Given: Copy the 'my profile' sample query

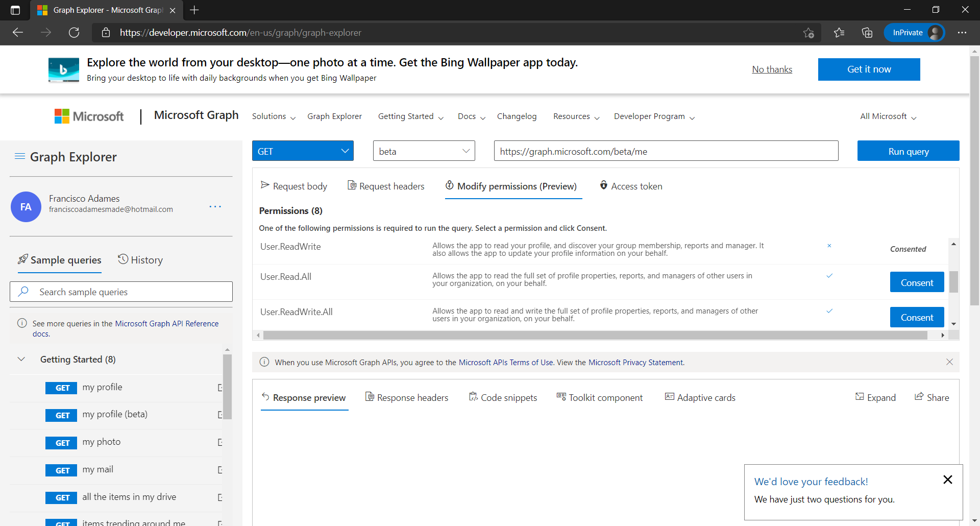Looking at the screenshot, I should [220, 388].
